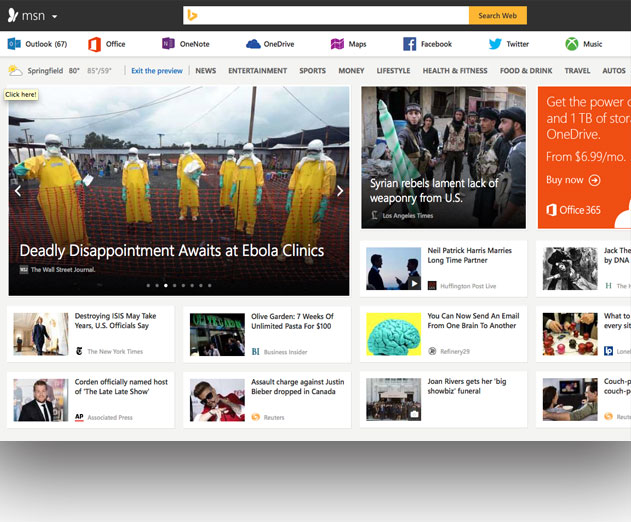Open Justin Bieber assault charge story
This screenshot has height=522, width=631.
click(297, 386)
